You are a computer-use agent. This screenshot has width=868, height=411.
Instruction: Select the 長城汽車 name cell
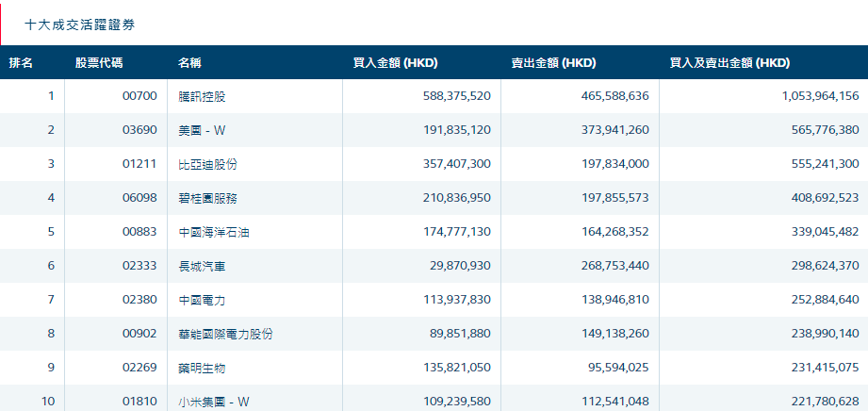point(202,266)
